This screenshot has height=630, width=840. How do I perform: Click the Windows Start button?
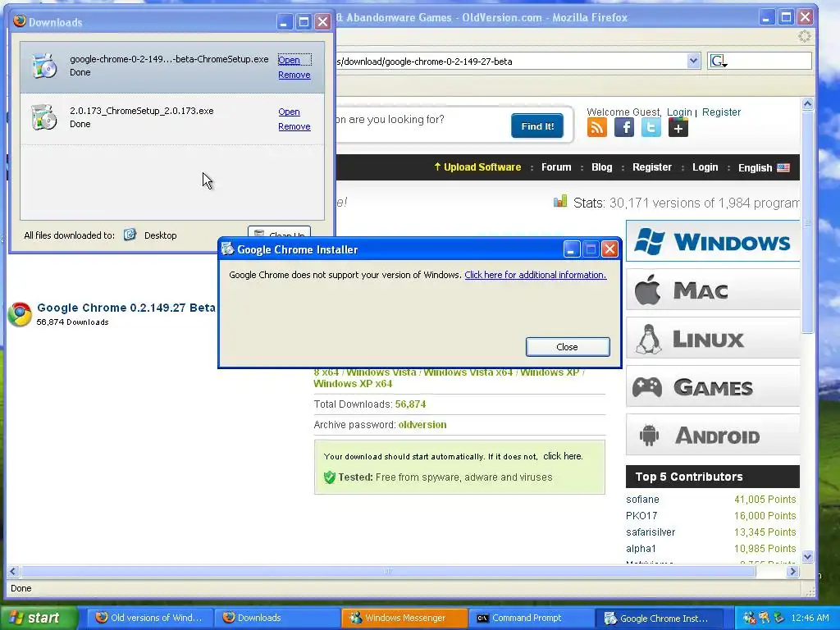[38, 618]
